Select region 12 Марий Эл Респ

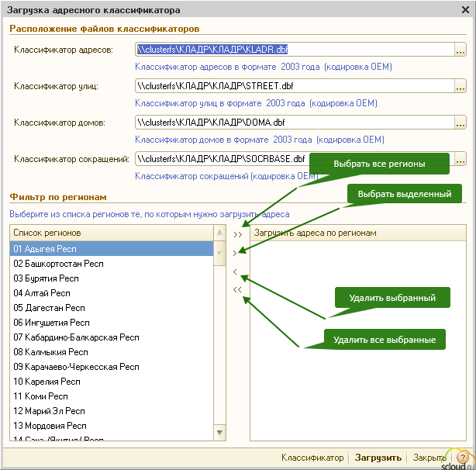(x=112, y=411)
